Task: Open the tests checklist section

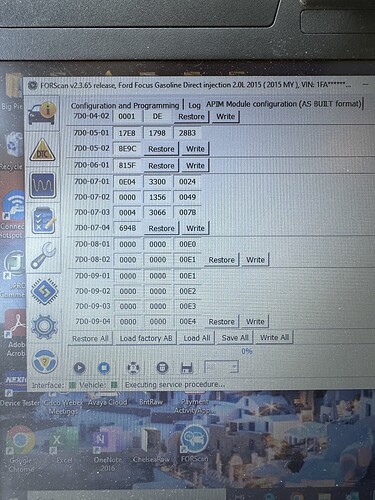Action: click(44, 220)
